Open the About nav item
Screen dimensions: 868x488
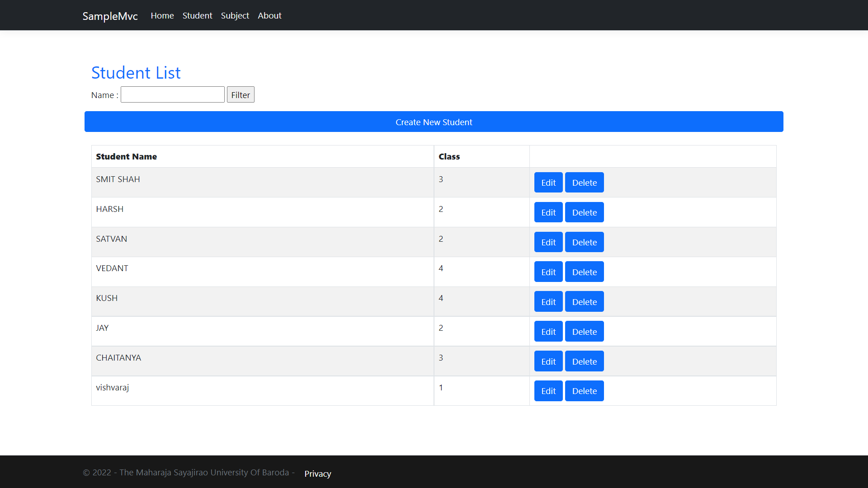pos(269,15)
